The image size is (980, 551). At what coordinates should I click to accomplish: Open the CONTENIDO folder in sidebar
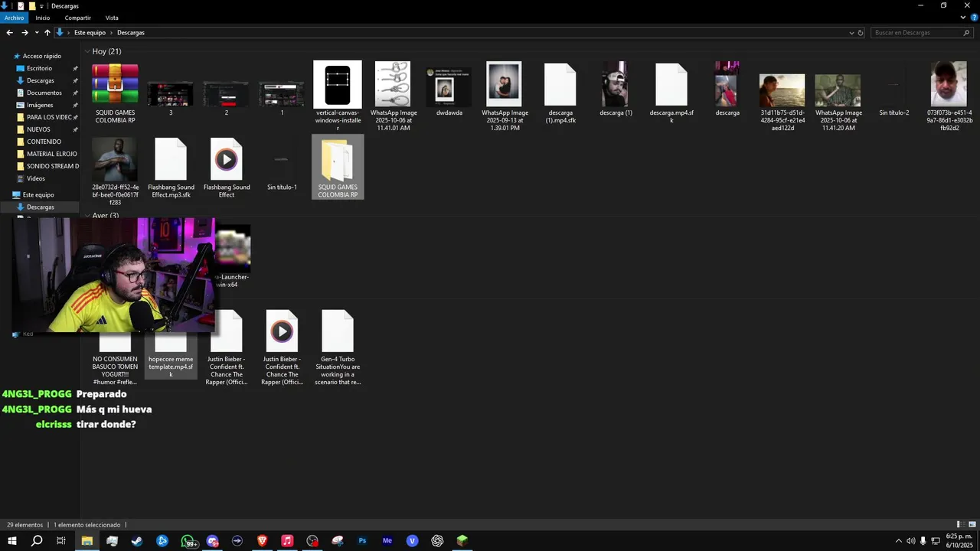click(44, 142)
